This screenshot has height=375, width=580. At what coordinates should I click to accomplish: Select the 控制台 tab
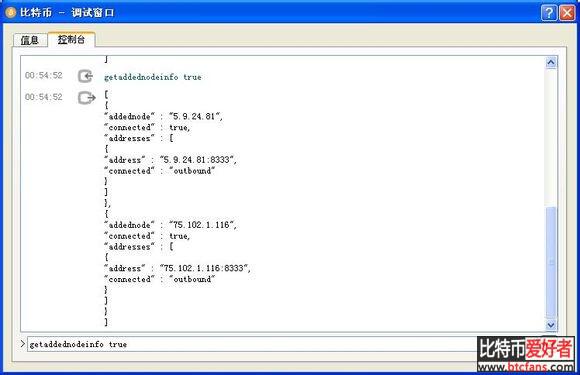point(71,39)
